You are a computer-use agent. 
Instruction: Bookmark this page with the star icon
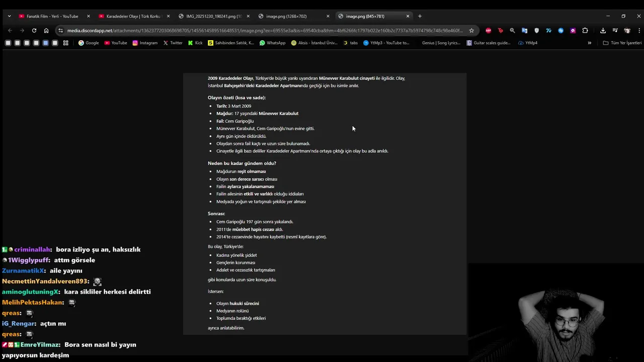tap(471, 31)
